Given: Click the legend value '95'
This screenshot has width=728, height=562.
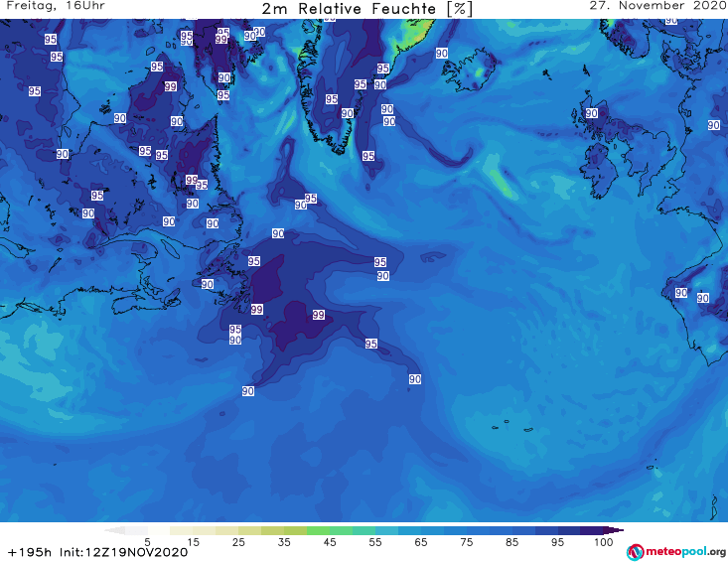Looking at the screenshot, I should [x=557, y=541].
